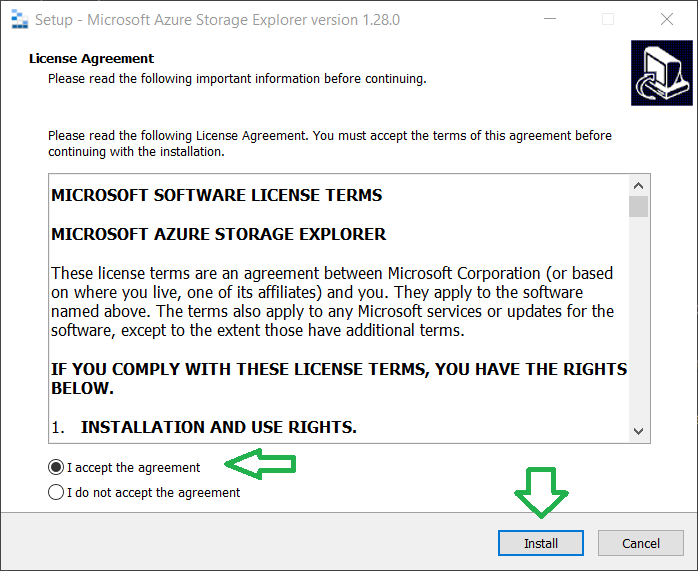Select 'I accept the agreement' option

point(124,467)
